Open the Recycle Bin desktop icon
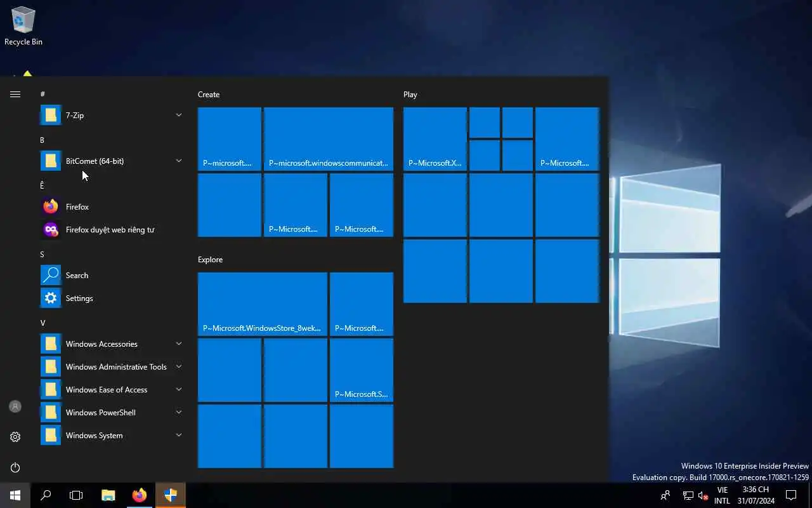The image size is (812, 508). coord(23,26)
